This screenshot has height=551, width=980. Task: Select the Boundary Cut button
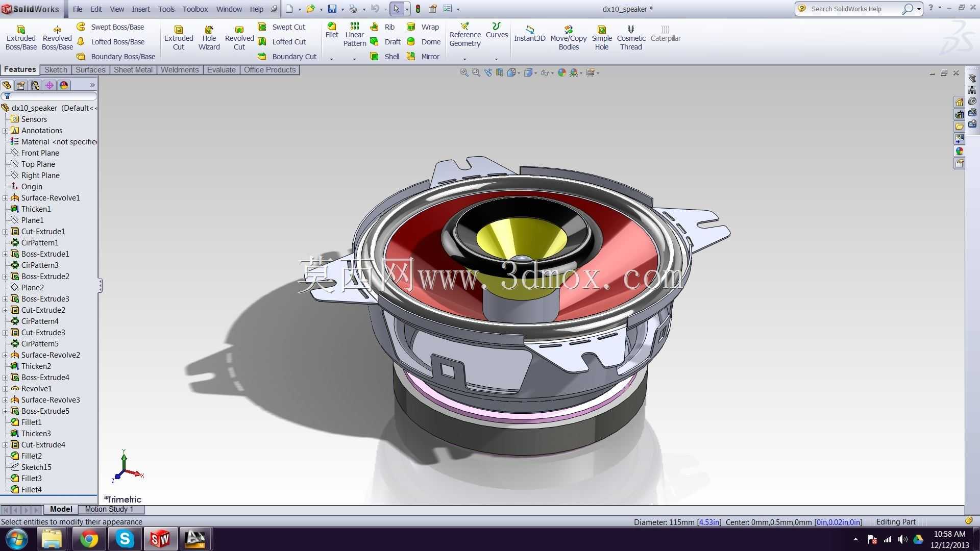point(287,57)
